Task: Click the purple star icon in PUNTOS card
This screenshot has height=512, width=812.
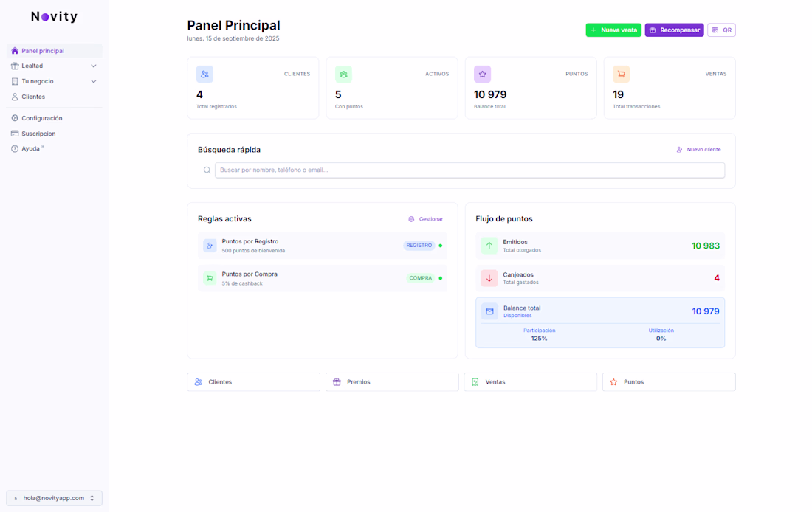Action: point(482,74)
